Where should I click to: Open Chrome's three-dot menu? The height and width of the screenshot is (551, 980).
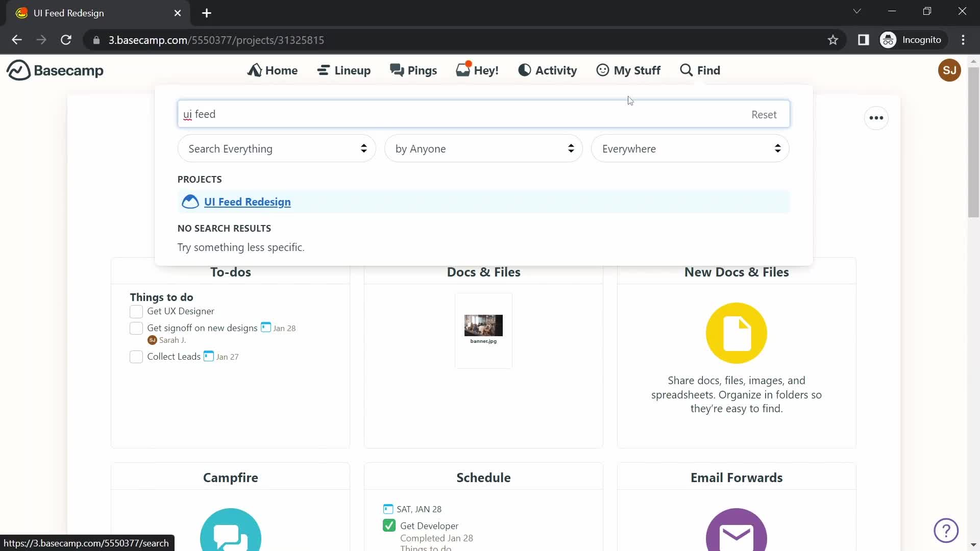(963, 40)
